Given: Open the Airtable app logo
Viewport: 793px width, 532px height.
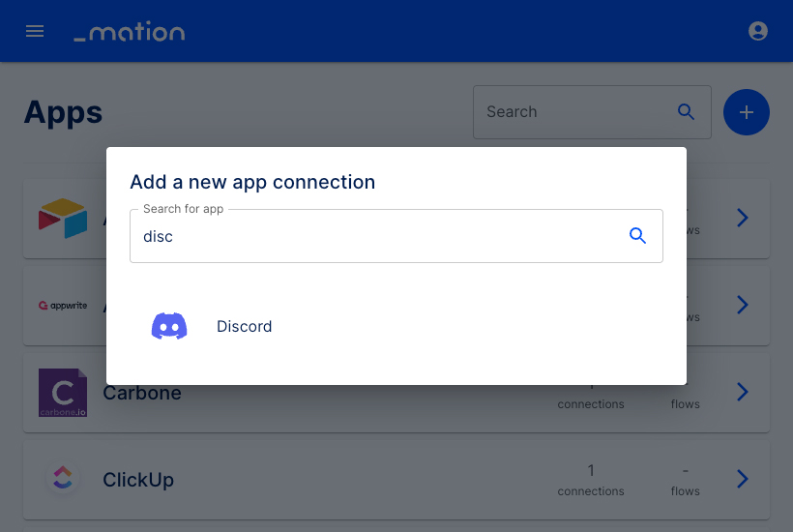Looking at the screenshot, I should coord(63,218).
